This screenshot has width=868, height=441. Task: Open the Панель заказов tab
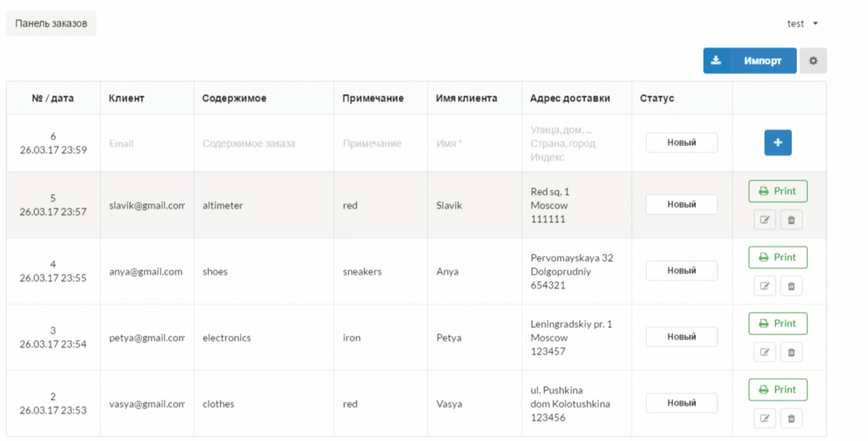pyautogui.click(x=51, y=23)
